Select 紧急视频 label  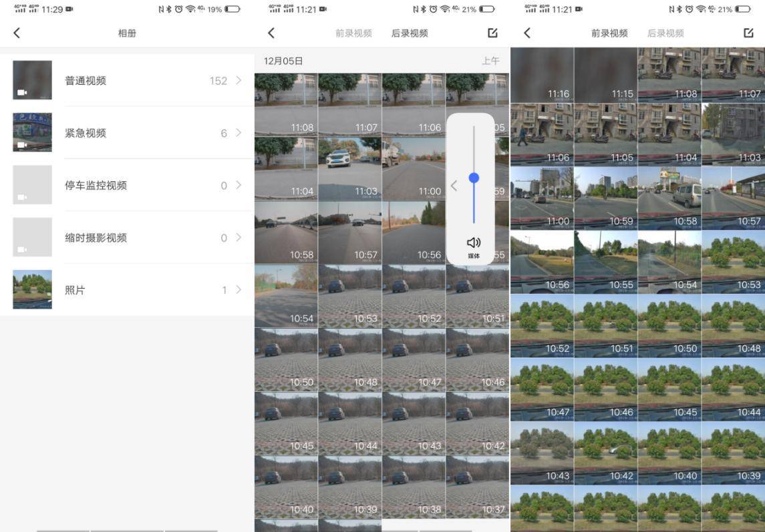[86, 133]
